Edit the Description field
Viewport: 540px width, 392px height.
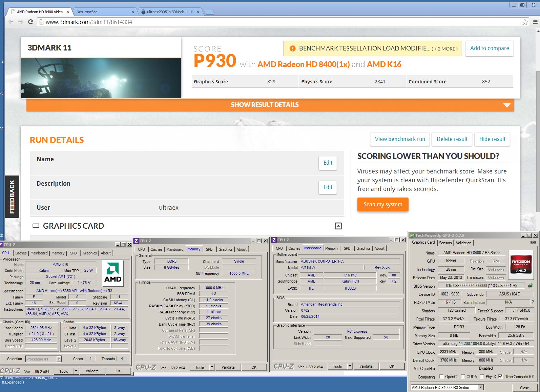(328, 187)
